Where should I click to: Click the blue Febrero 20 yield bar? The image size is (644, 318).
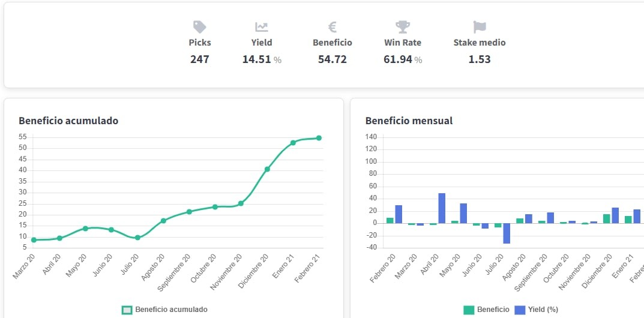pyautogui.click(x=399, y=214)
